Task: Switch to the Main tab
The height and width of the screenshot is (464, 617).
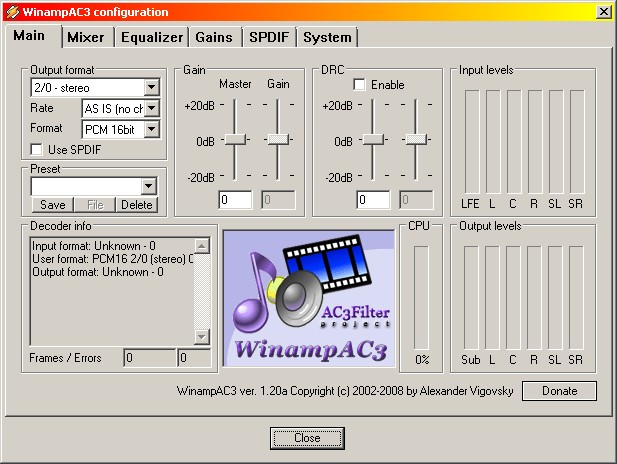Action: [29, 36]
